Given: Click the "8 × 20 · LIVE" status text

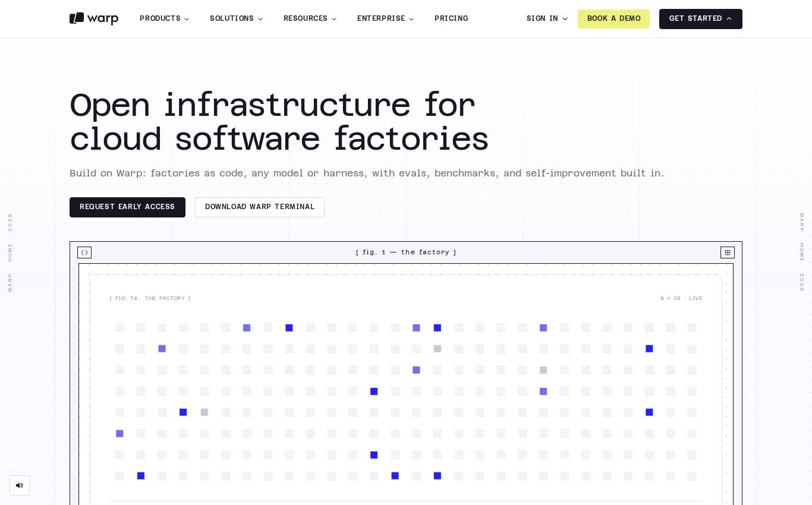Looking at the screenshot, I should tap(681, 298).
